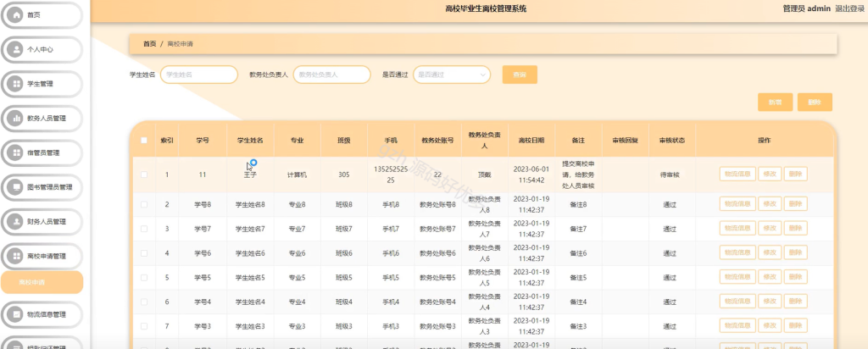
Task: Click 物流信息 button for row 王子
Action: (x=737, y=174)
